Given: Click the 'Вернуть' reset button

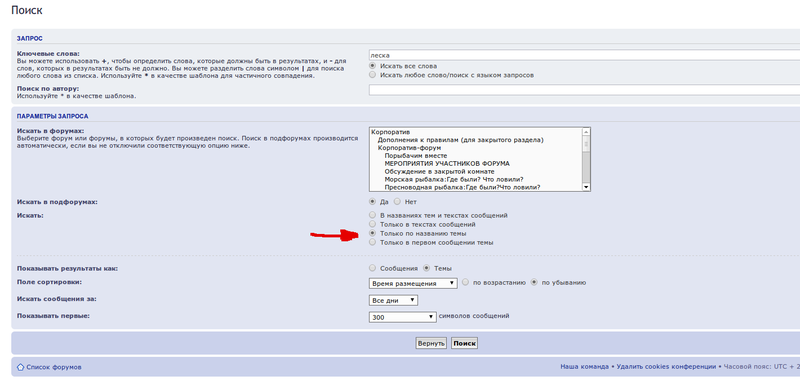Looking at the screenshot, I should (x=431, y=343).
